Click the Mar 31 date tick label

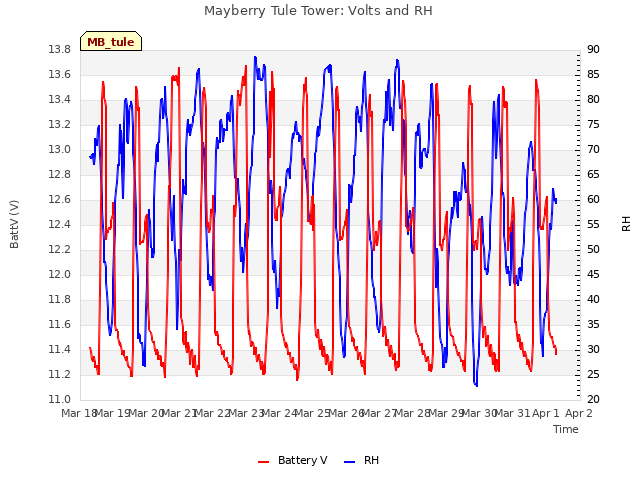point(513,413)
